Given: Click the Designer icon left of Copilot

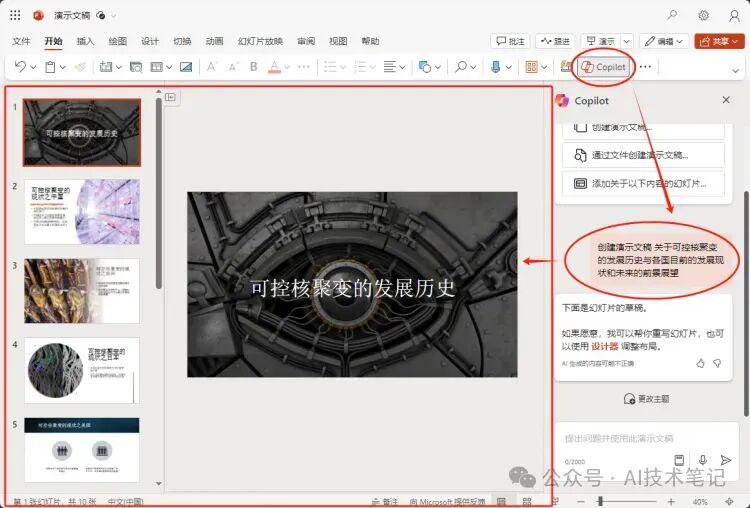Looking at the screenshot, I should point(566,67).
